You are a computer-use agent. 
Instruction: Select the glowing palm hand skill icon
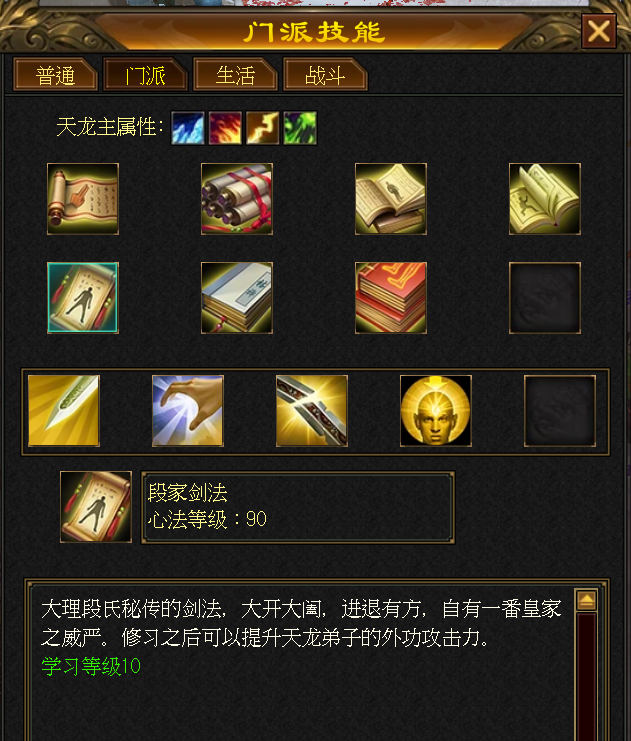(x=188, y=411)
